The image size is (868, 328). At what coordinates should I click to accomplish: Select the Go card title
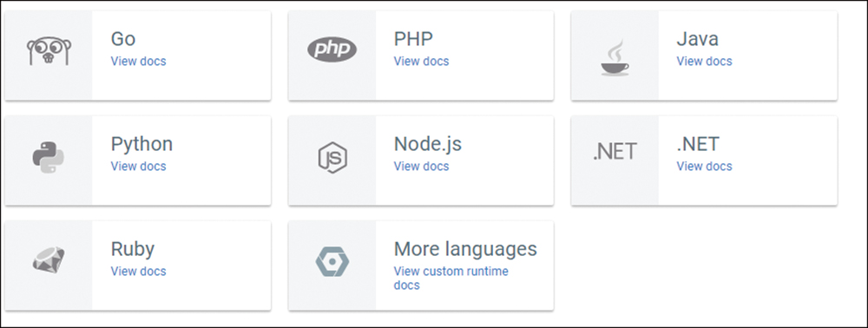(123, 39)
